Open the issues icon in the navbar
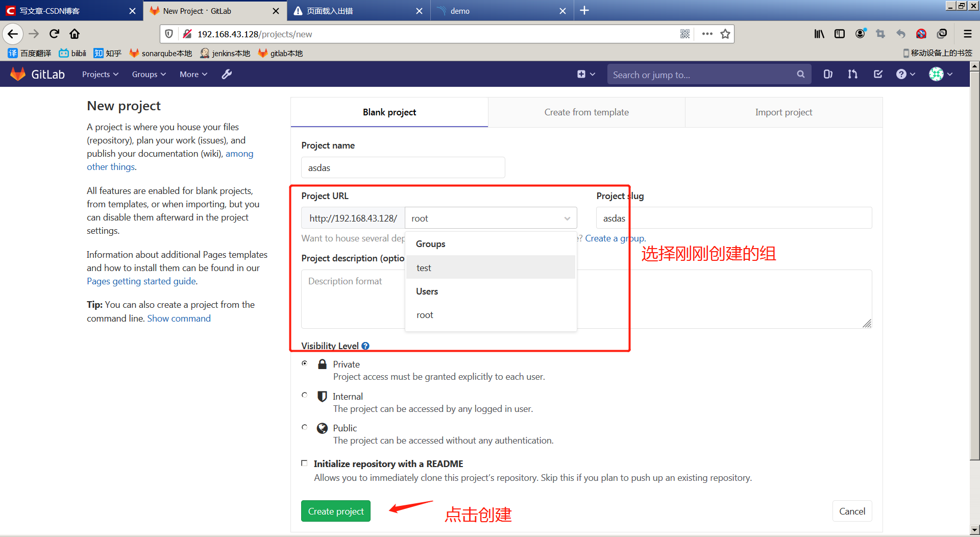980x537 pixels. (x=827, y=74)
